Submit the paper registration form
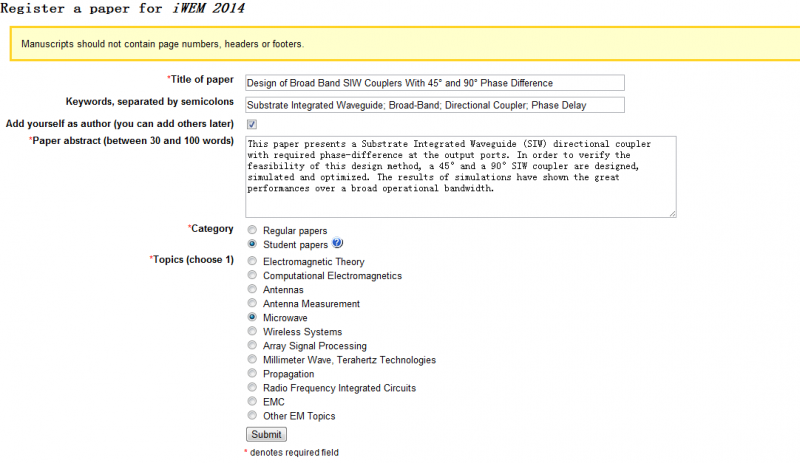800x463 pixels. tap(266, 434)
